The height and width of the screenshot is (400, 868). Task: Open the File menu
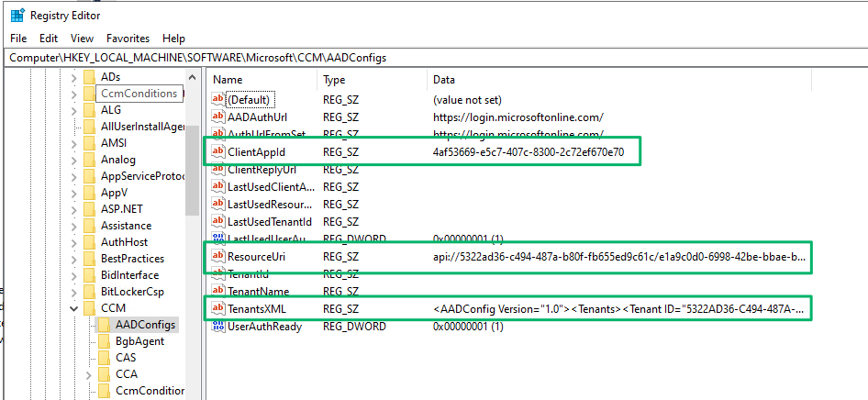pyautogui.click(x=18, y=39)
